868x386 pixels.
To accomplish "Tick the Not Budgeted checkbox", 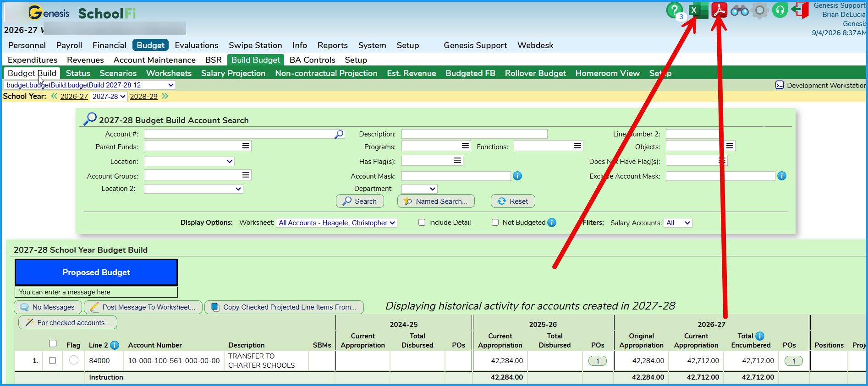I will click(495, 223).
